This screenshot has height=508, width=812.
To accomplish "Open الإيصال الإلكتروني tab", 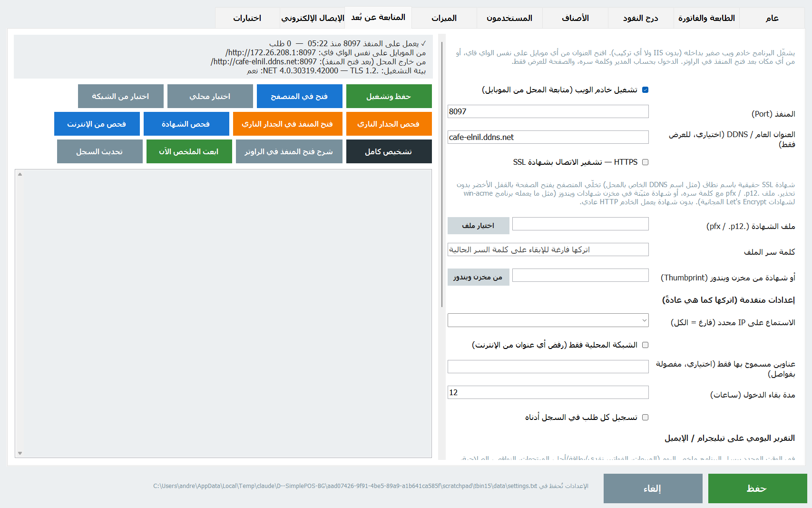I will [x=313, y=18].
